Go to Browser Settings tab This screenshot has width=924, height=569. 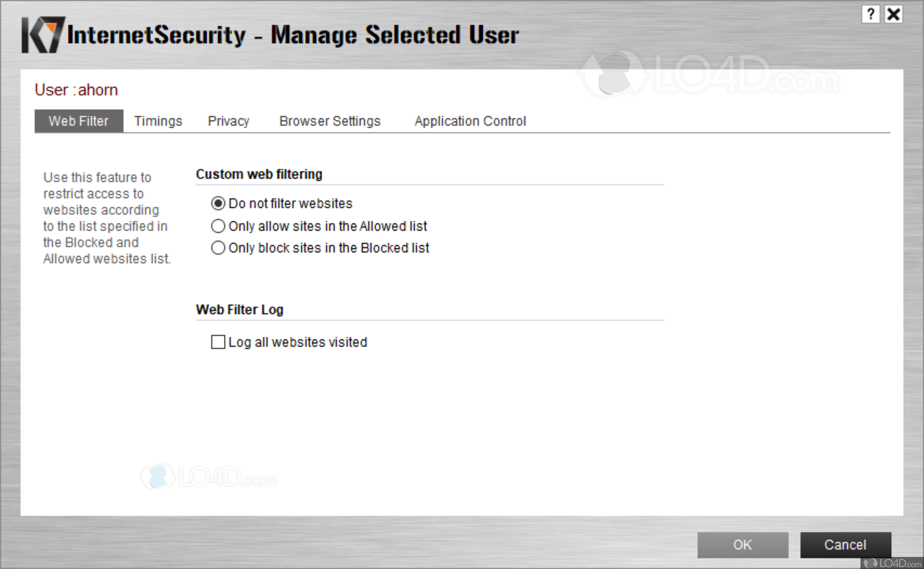click(x=330, y=121)
